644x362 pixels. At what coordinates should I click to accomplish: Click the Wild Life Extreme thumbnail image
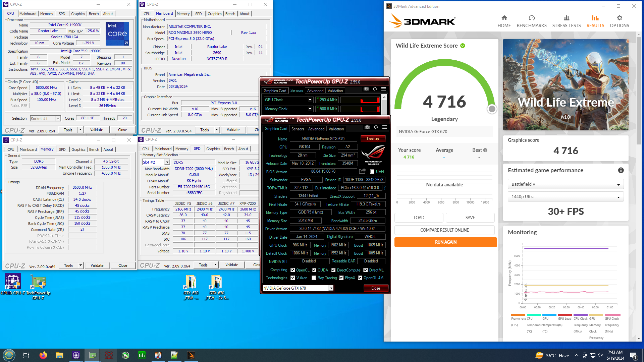coord(566,84)
